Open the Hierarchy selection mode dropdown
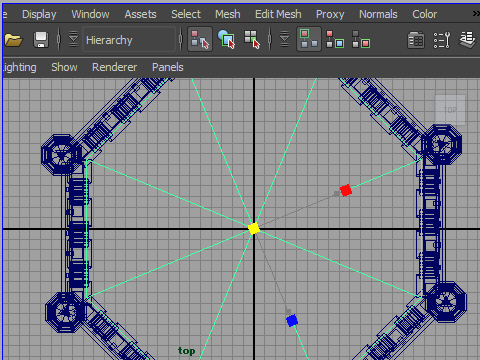 129,40
